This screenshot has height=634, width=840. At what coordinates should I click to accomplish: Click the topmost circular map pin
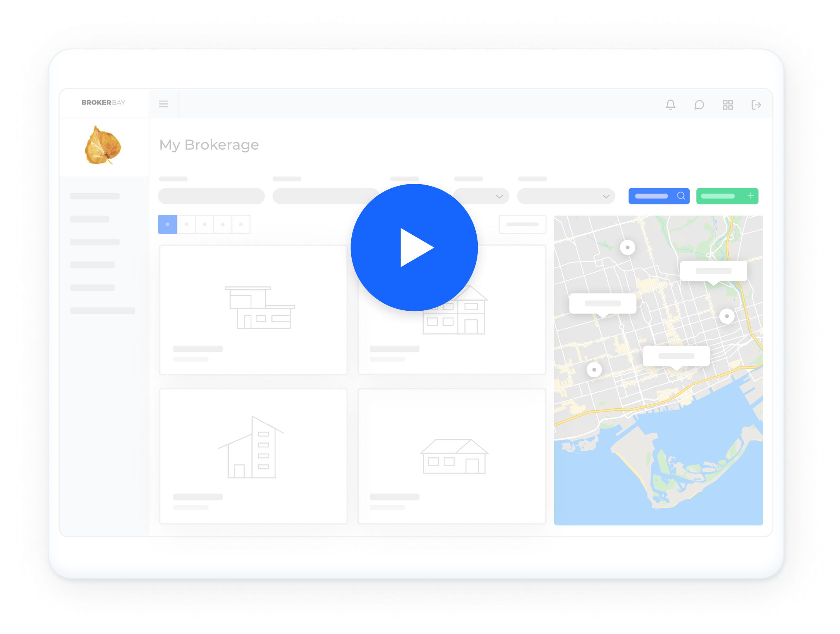click(x=627, y=247)
